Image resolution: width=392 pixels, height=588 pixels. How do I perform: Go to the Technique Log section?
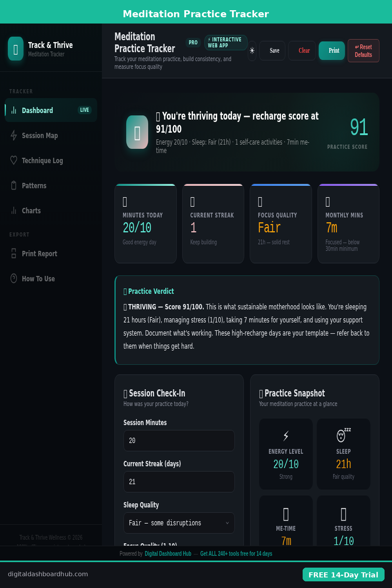(42, 160)
